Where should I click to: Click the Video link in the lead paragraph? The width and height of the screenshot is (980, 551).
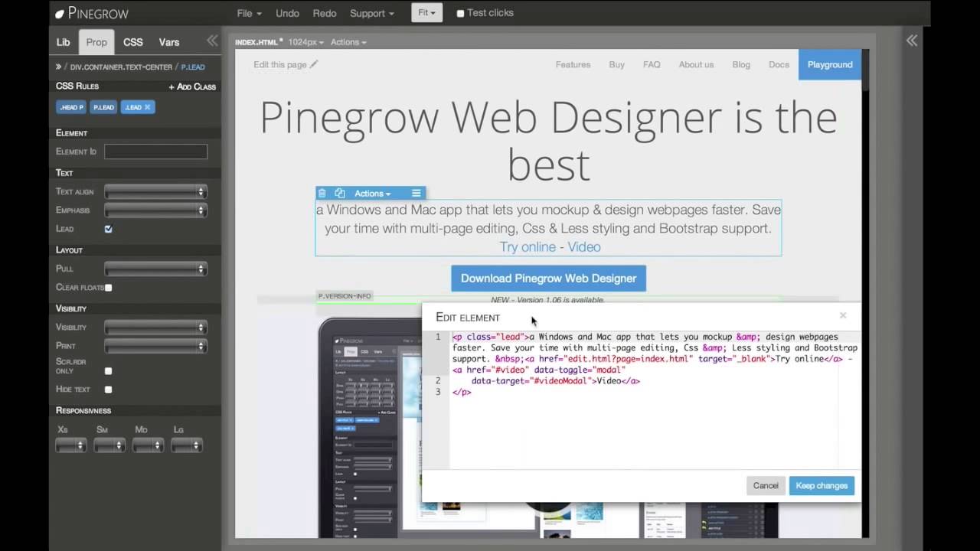pyautogui.click(x=584, y=246)
